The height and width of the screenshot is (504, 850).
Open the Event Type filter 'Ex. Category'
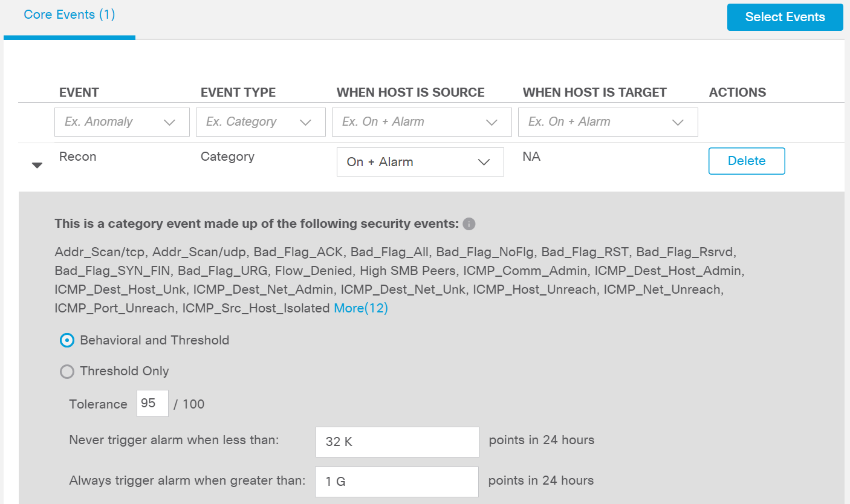click(261, 122)
